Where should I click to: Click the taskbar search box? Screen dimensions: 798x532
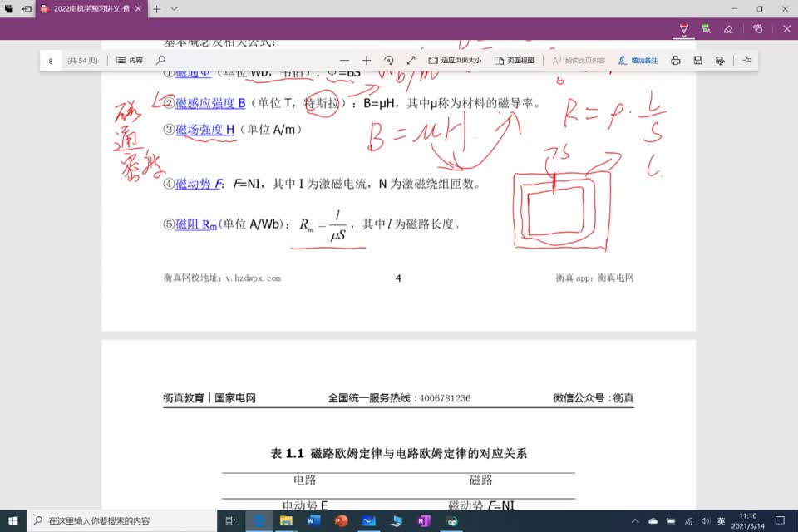[x=122, y=521]
